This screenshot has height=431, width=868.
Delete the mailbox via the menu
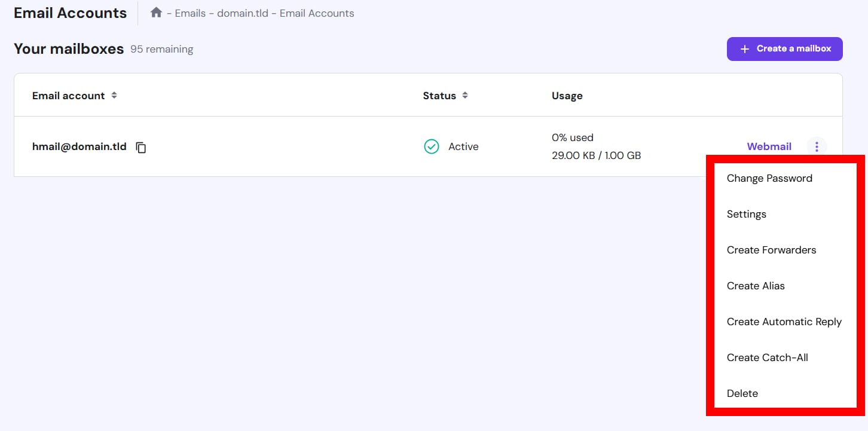742,393
